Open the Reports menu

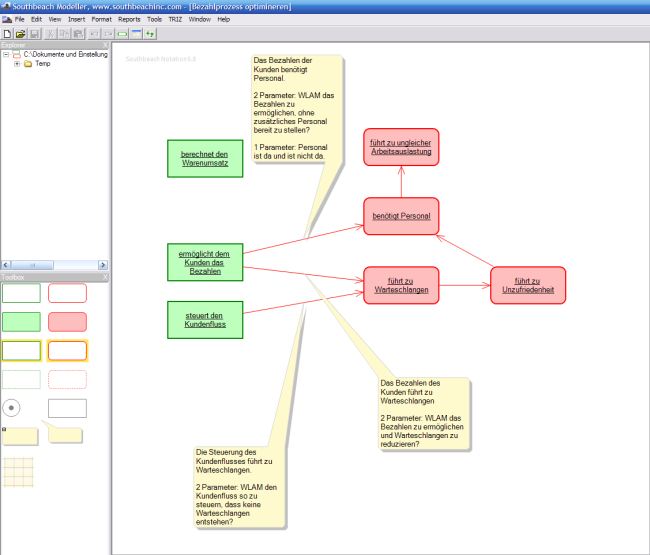(129, 19)
